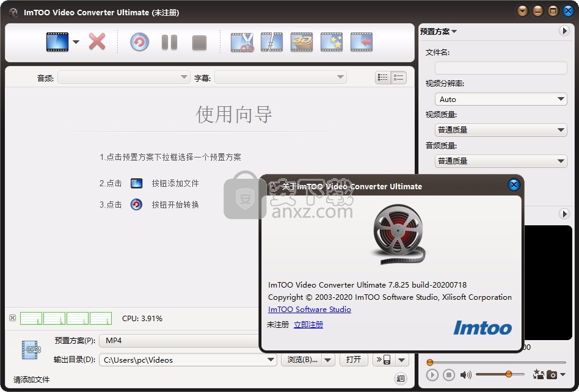Click the 立即注册 register link
Viewport: 579px width, 392px height.
pos(308,324)
